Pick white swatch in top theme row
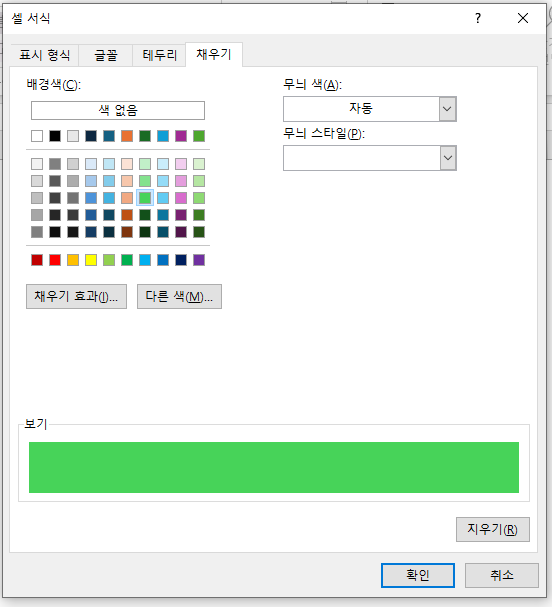The image size is (552, 607). point(37,136)
